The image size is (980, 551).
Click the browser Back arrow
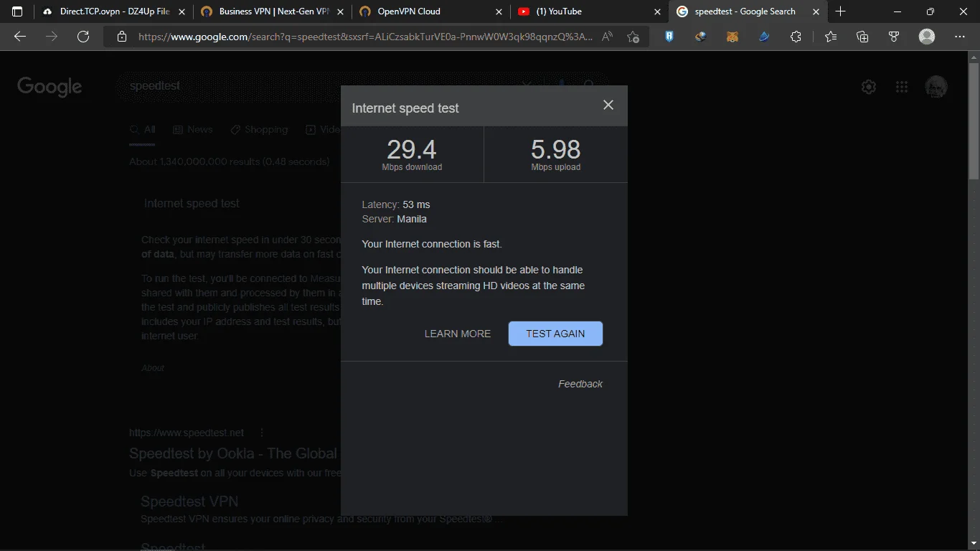[x=20, y=37]
